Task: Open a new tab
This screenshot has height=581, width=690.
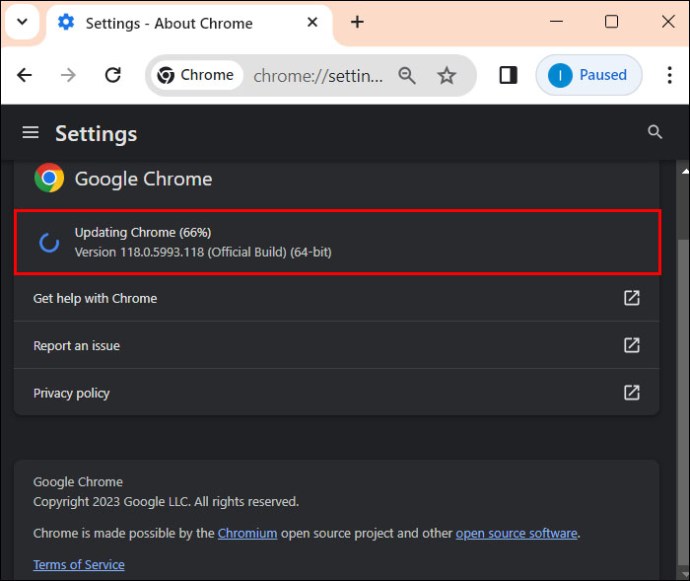Action: [x=357, y=22]
